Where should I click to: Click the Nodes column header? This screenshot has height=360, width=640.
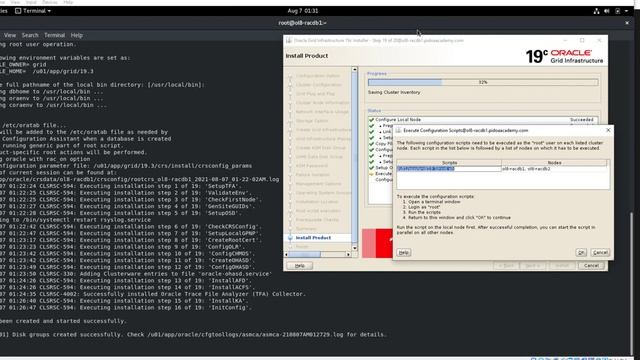point(554,163)
